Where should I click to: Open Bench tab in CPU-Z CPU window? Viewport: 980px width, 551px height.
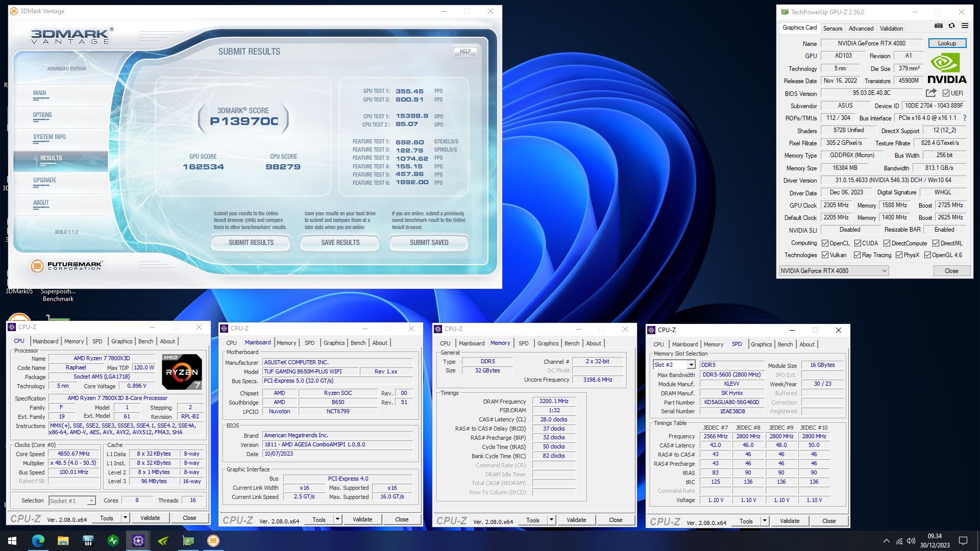point(145,341)
